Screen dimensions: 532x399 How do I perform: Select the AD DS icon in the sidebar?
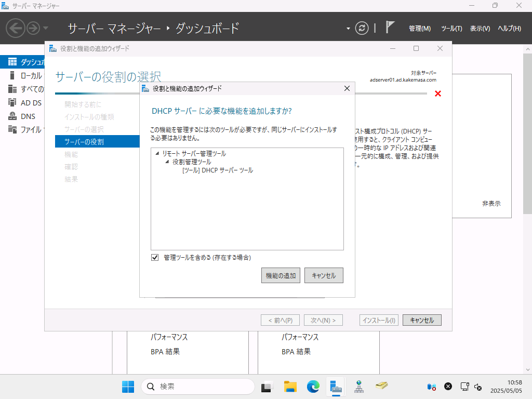(x=12, y=102)
